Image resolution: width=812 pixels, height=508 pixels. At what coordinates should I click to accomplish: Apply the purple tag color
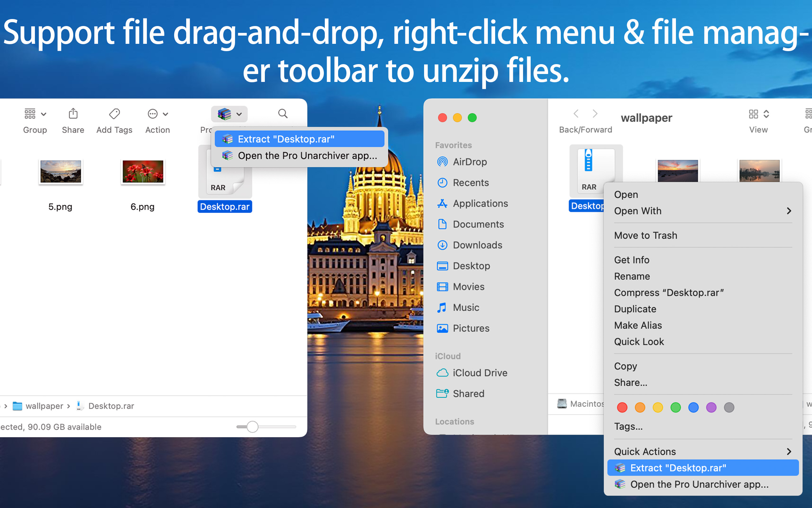[x=711, y=408]
